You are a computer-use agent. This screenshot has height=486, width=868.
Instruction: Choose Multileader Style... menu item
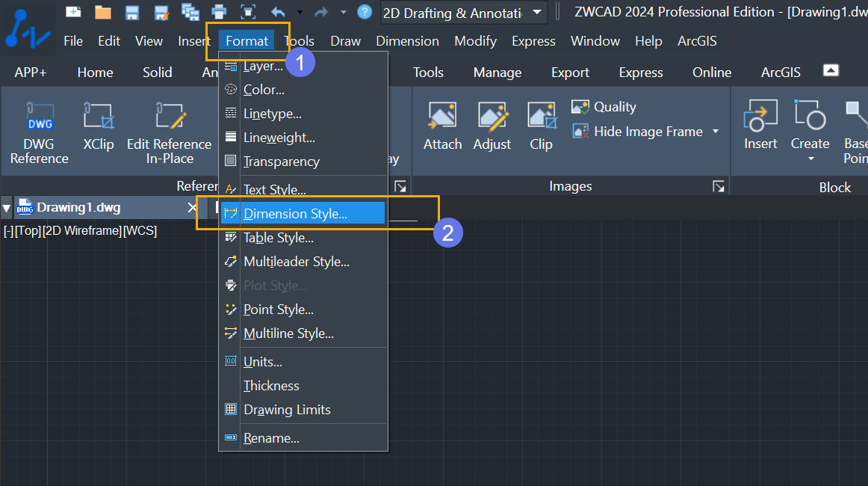pos(303,262)
